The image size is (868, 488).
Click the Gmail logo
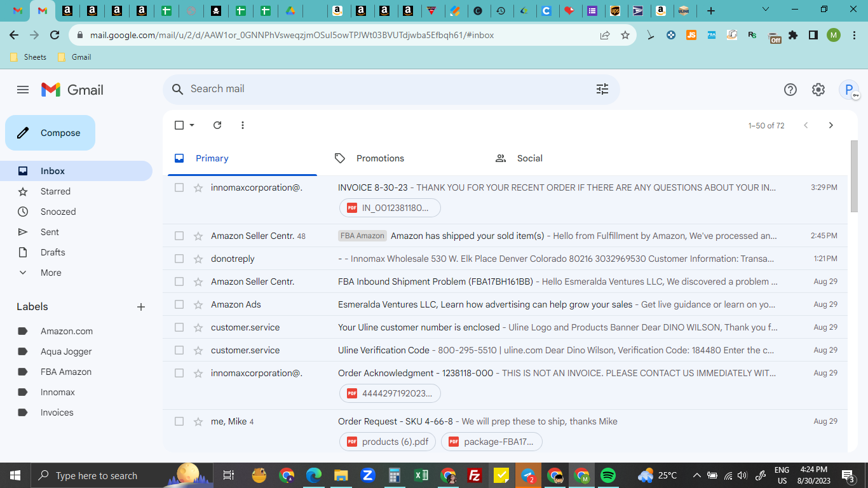tap(72, 90)
